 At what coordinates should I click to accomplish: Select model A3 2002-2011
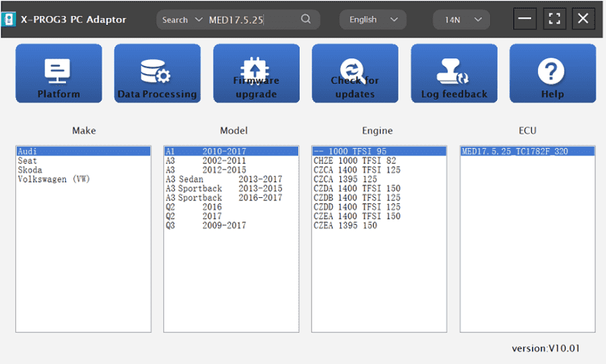[231, 161]
